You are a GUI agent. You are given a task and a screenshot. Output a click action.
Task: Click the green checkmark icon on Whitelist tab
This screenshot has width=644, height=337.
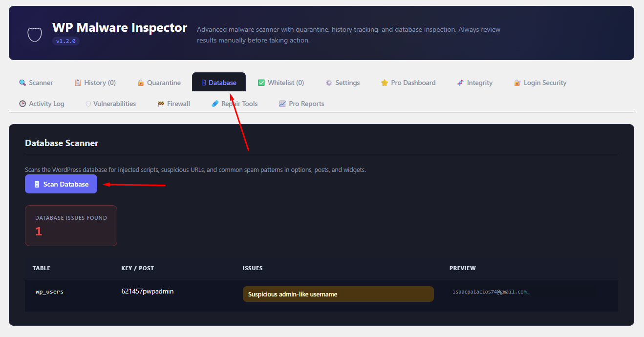pyautogui.click(x=261, y=83)
